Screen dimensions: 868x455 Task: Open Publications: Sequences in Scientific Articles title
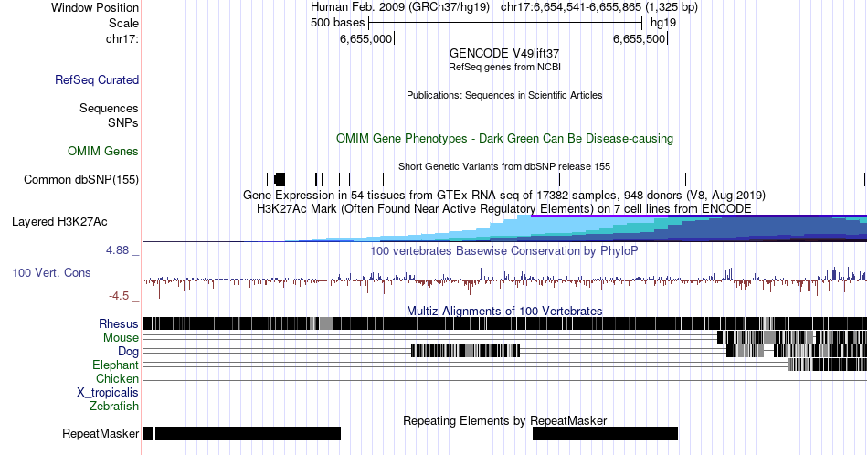504,95
